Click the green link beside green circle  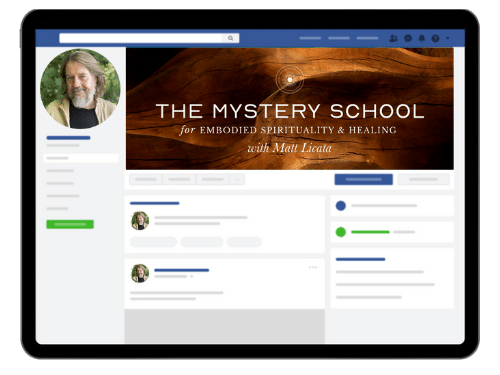(x=370, y=232)
